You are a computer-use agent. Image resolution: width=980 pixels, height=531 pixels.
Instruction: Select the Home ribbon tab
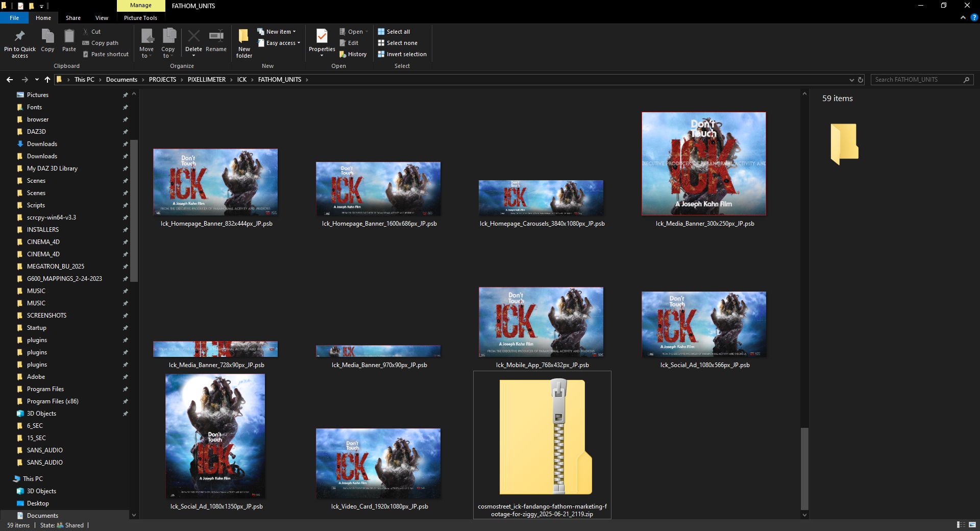point(43,18)
